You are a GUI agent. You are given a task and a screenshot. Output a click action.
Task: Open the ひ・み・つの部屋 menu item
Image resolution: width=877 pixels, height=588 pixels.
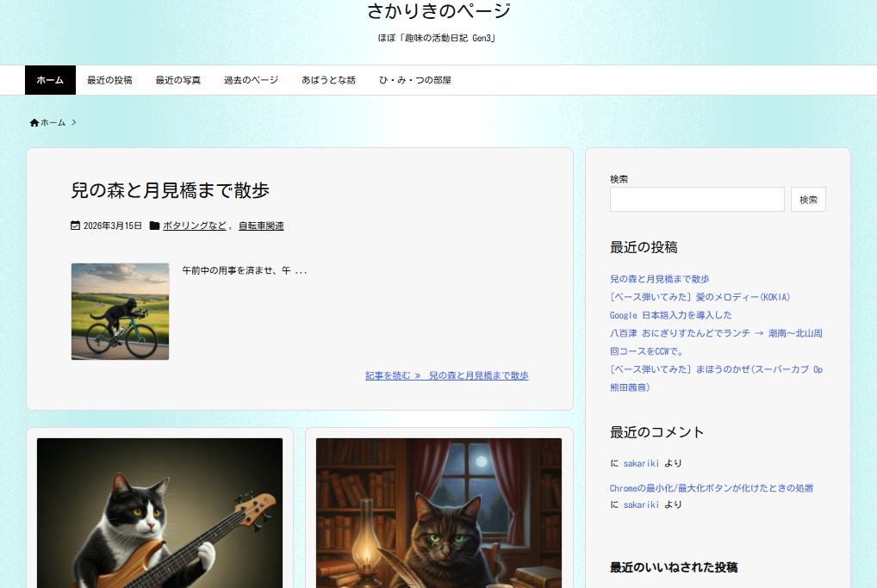point(414,80)
